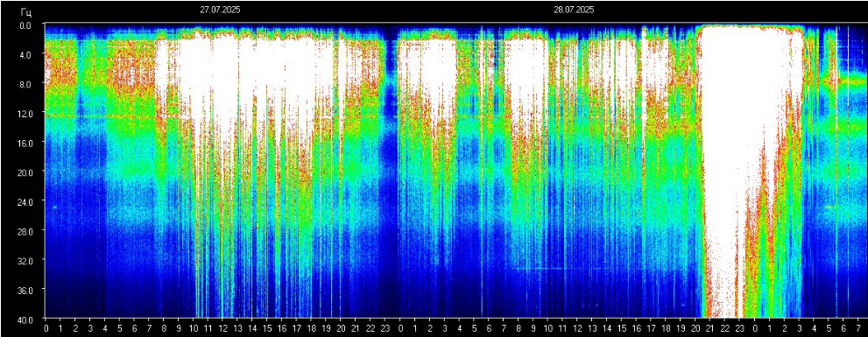Select hour 21 marker on 28.07.2025 timeline
This screenshot has width=868, height=337.
click(x=710, y=328)
